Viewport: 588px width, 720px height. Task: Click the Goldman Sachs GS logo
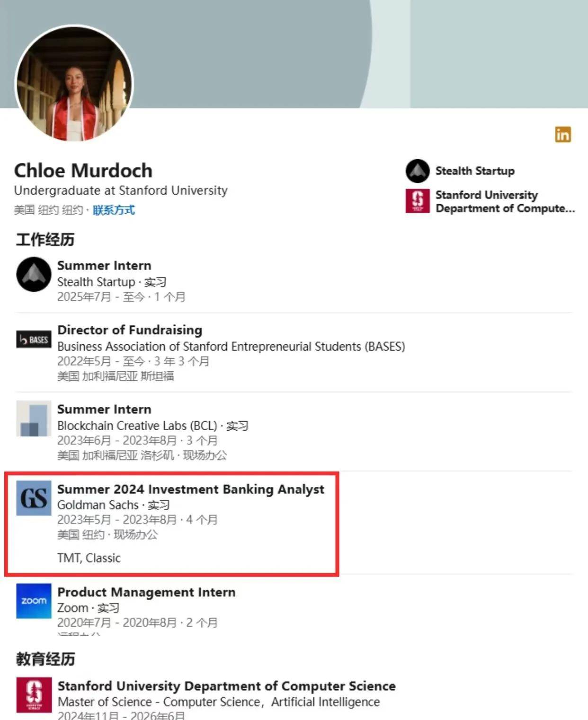click(x=34, y=498)
